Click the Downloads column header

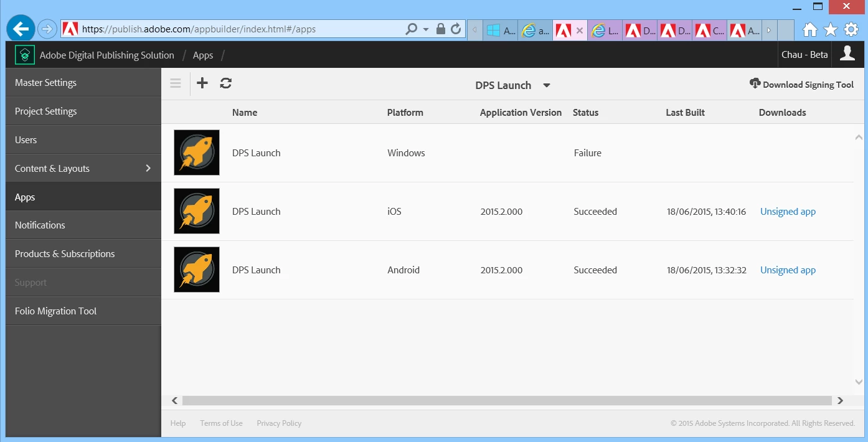coord(783,113)
